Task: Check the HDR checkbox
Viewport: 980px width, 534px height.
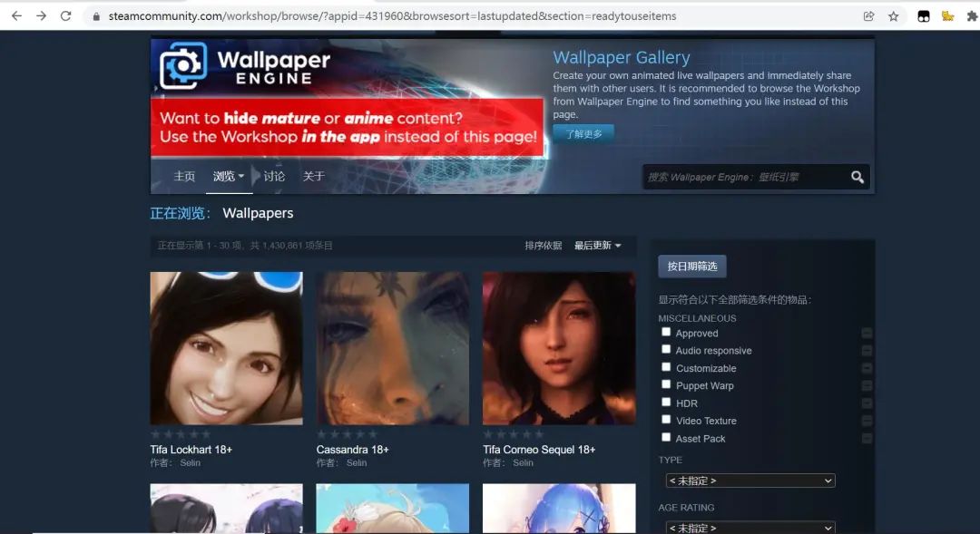Action: 666,403
